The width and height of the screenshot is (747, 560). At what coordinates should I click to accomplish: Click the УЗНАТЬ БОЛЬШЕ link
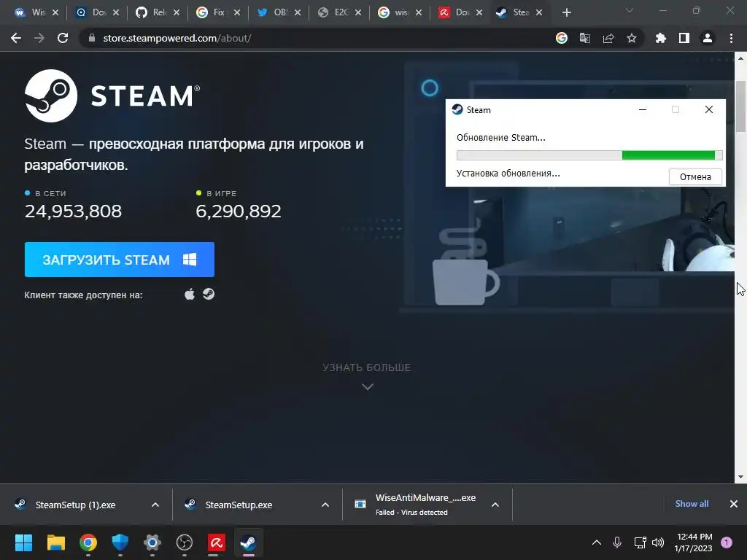(x=367, y=367)
